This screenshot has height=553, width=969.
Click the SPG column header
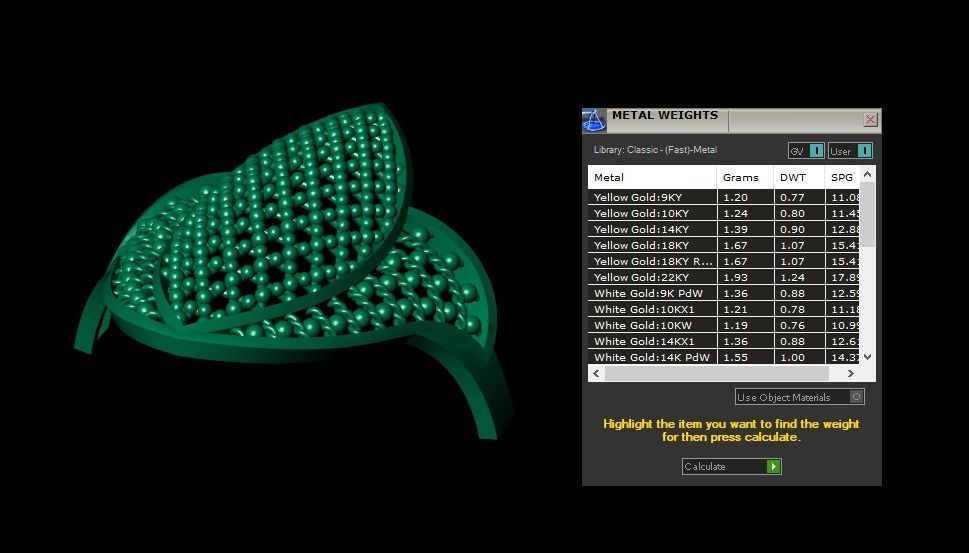coord(842,177)
